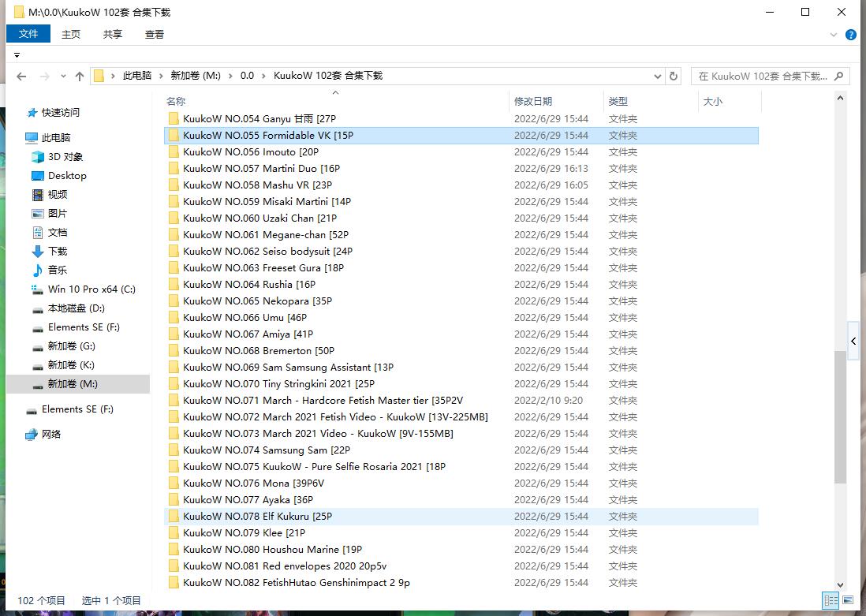Click folder icon of KuukoW NO.079 Klee
The width and height of the screenshot is (866, 616).
(x=174, y=533)
